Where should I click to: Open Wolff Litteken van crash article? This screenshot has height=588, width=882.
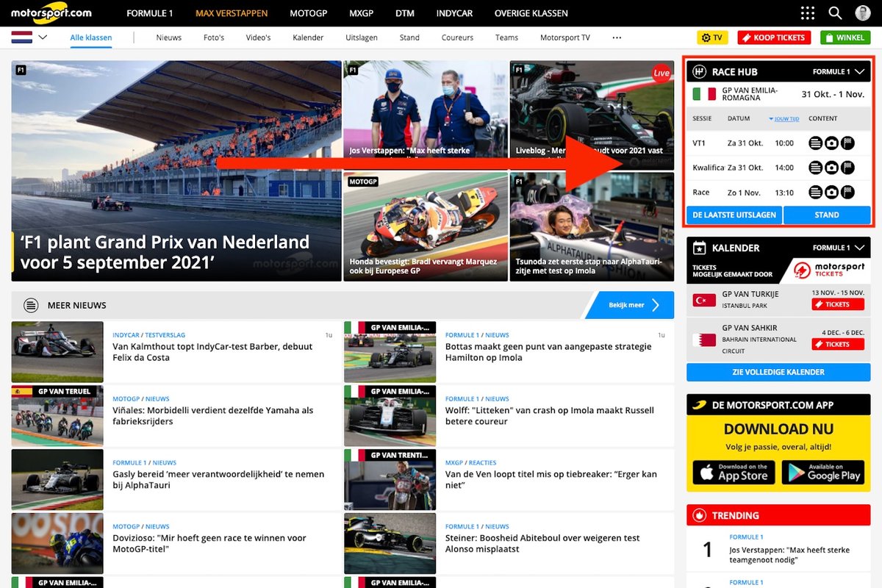(x=549, y=416)
